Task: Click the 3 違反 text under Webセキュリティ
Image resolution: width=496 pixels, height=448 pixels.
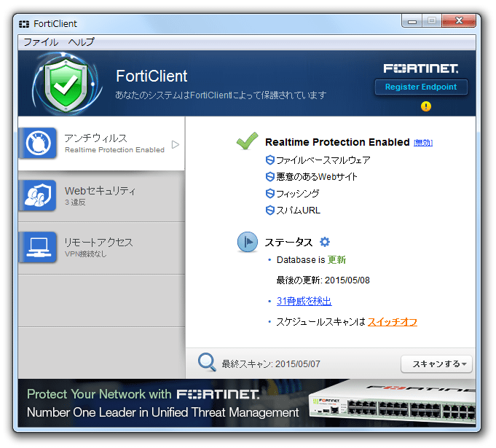Action: [75, 203]
